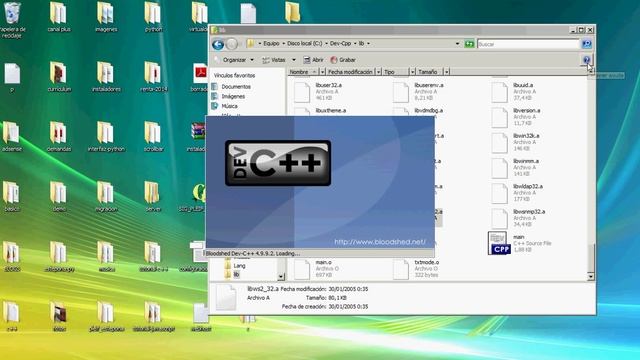Select the txtmode.o object file
Image resolution: width=640 pixels, height=360 pixels.
(416, 269)
